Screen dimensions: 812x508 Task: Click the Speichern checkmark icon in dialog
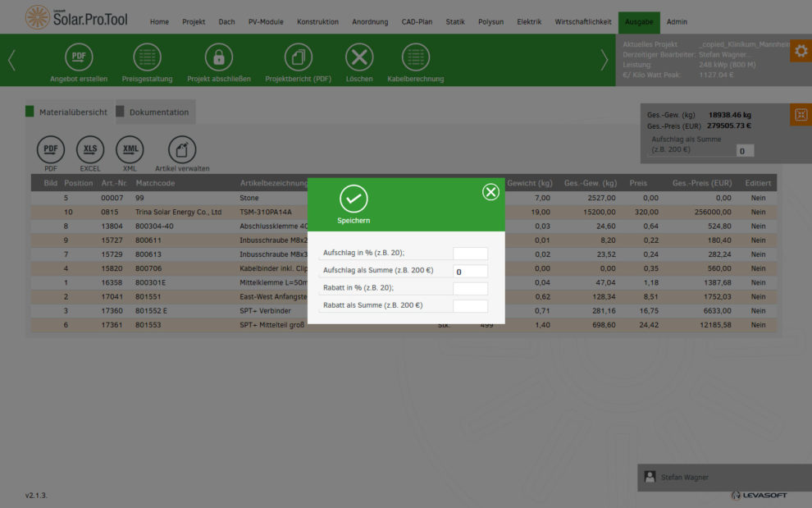tap(354, 199)
